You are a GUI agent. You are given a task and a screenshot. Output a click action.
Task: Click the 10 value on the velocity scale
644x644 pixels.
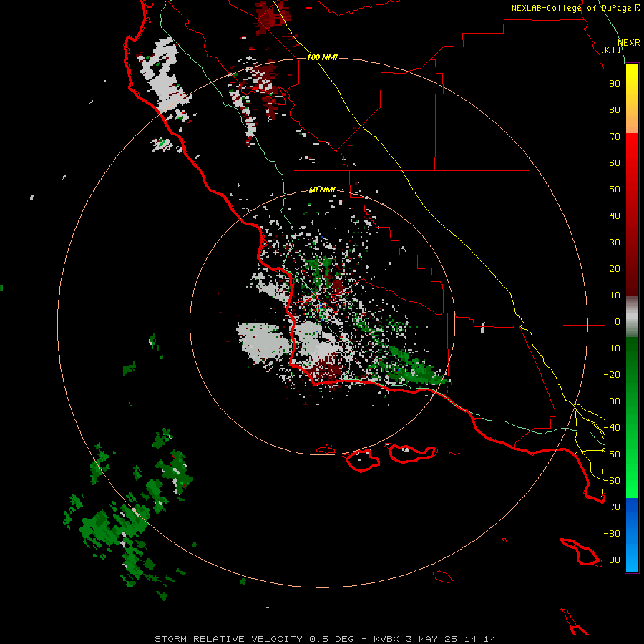point(615,296)
